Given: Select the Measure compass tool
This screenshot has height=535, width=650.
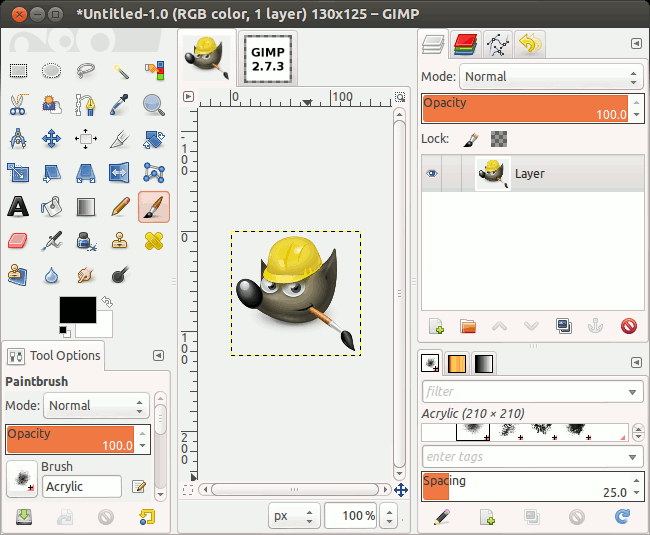Looking at the screenshot, I should pyautogui.click(x=18, y=138).
